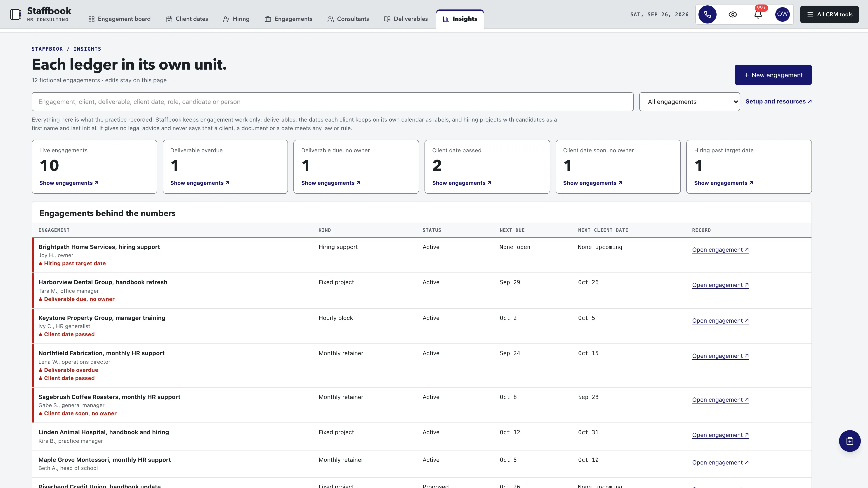Show engagements for Live engagements card
This screenshot has height=488, width=868.
(x=69, y=183)
